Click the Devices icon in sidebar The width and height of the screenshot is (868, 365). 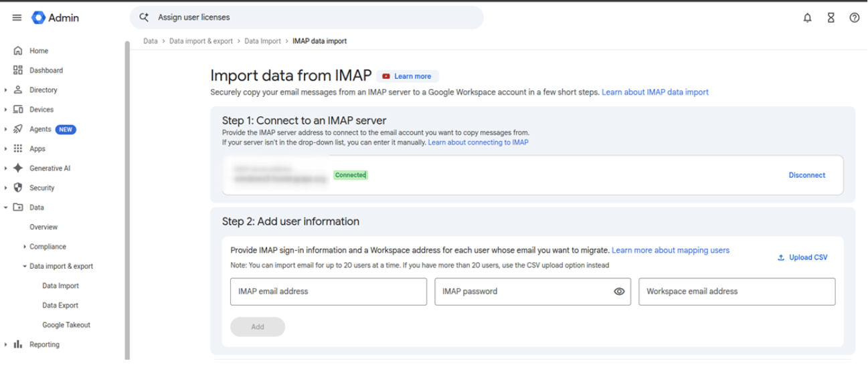click(x=18, y=110)
